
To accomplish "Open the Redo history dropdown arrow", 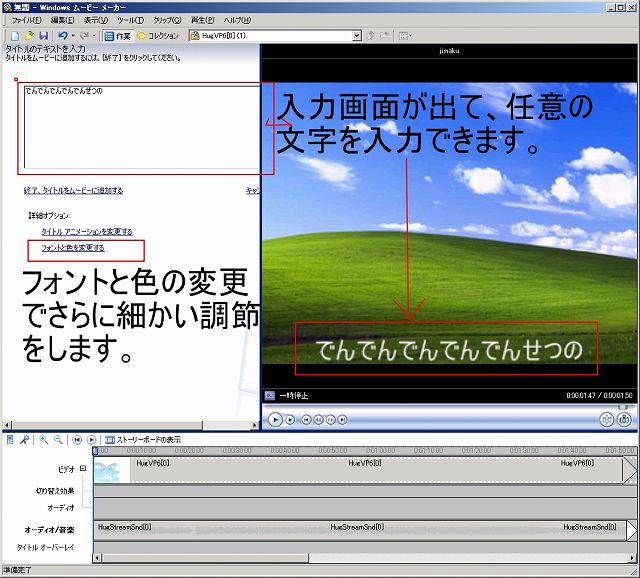I will coord(94,36).
